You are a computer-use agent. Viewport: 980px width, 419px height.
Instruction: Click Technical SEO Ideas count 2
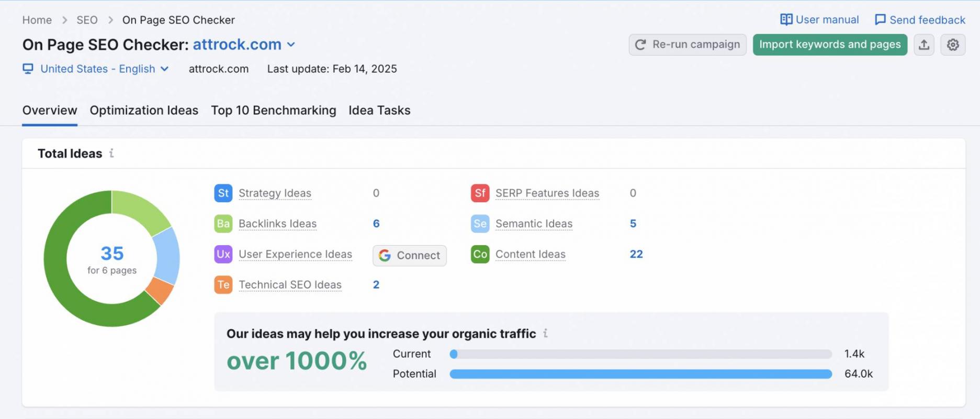coord(376,284)
